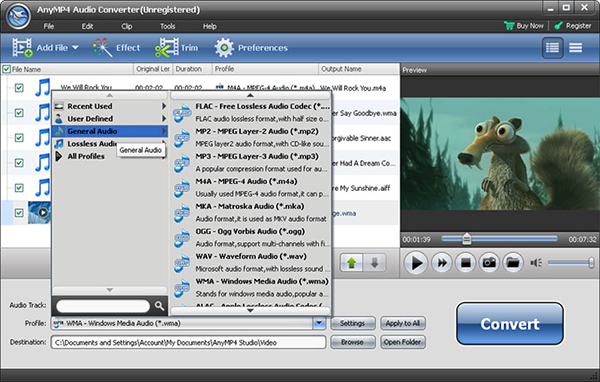This screenshot has width=600, height=382.
Task: Click the AnyMP4 application logo
Action: click(19, 16)
